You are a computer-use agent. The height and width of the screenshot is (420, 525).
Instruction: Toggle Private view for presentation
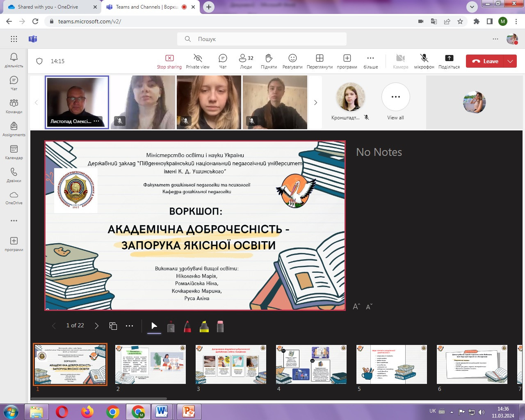point(198,61)
